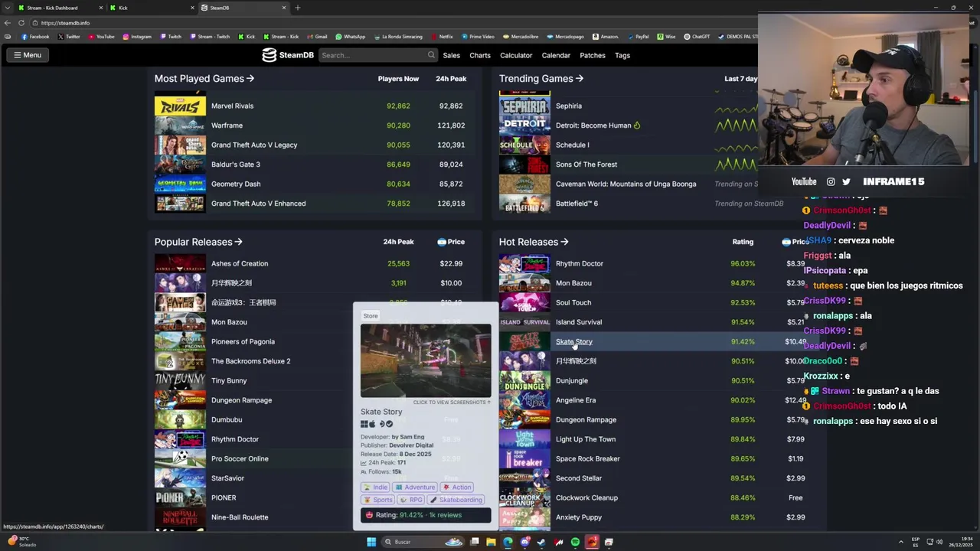
Task: Open Steam from the taskbar
Action: (x=541, y=542)
